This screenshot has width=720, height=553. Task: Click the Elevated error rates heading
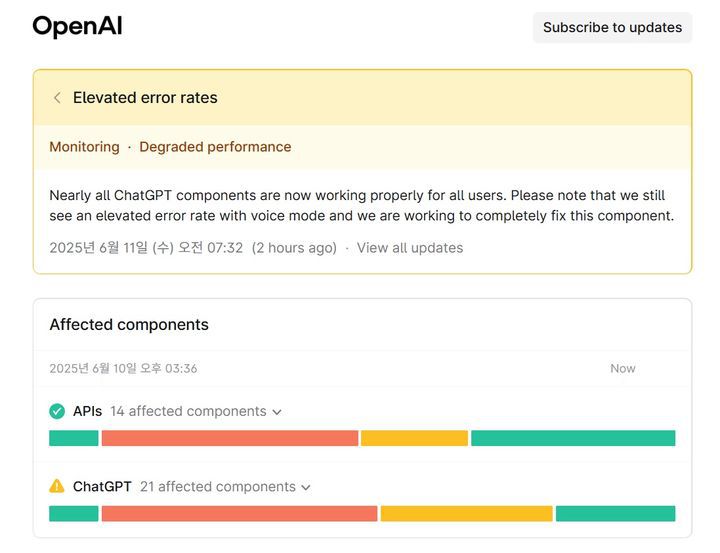145,98
